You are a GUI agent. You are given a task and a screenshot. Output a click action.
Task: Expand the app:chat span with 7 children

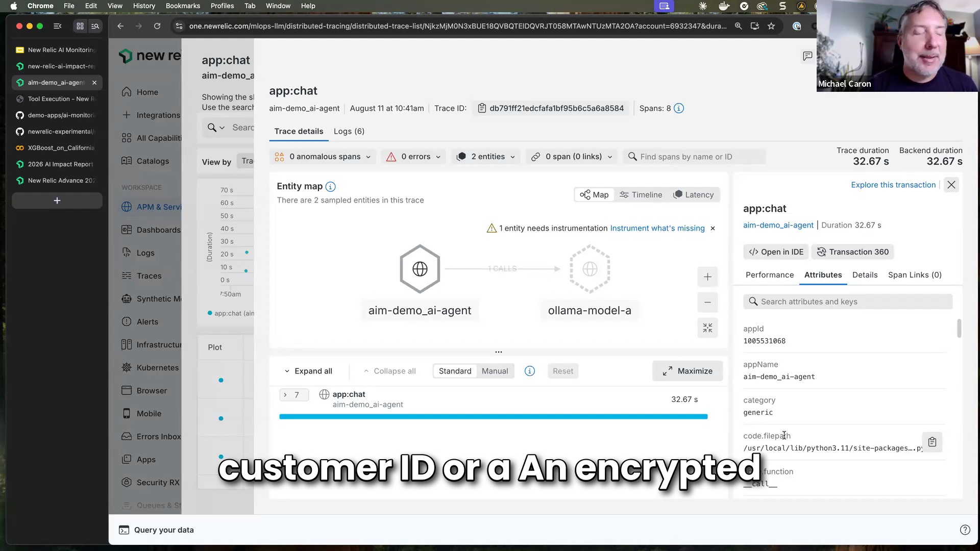point(294,395)
